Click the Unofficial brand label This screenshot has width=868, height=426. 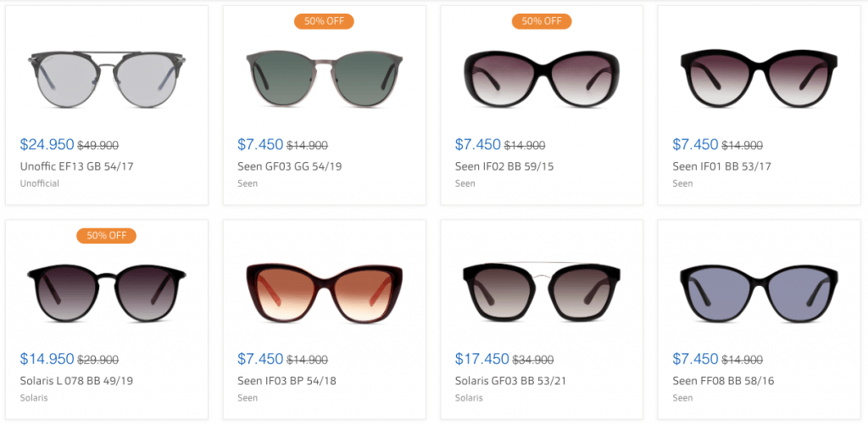click(40, 183)
